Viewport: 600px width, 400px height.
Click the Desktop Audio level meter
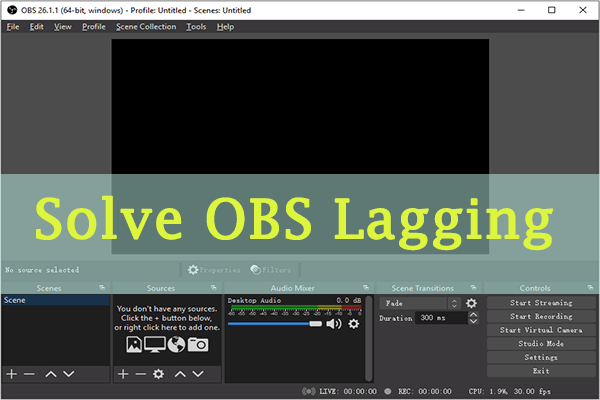click(x=295, y=307)
